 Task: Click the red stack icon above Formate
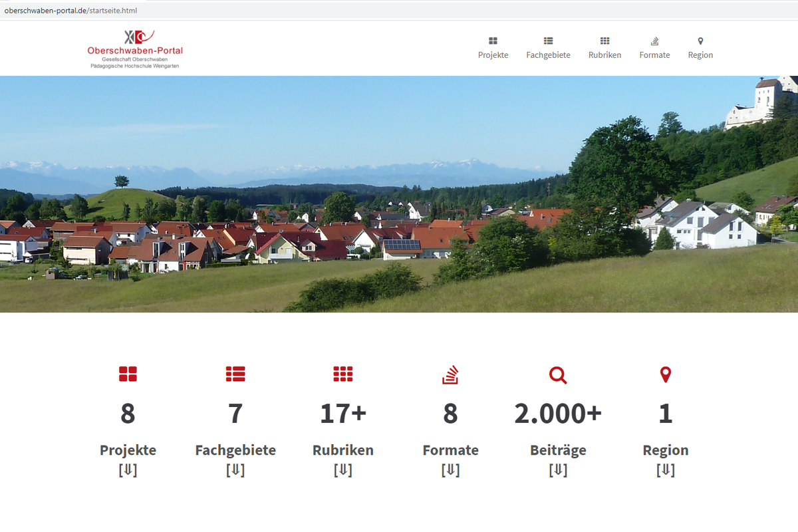450,375
